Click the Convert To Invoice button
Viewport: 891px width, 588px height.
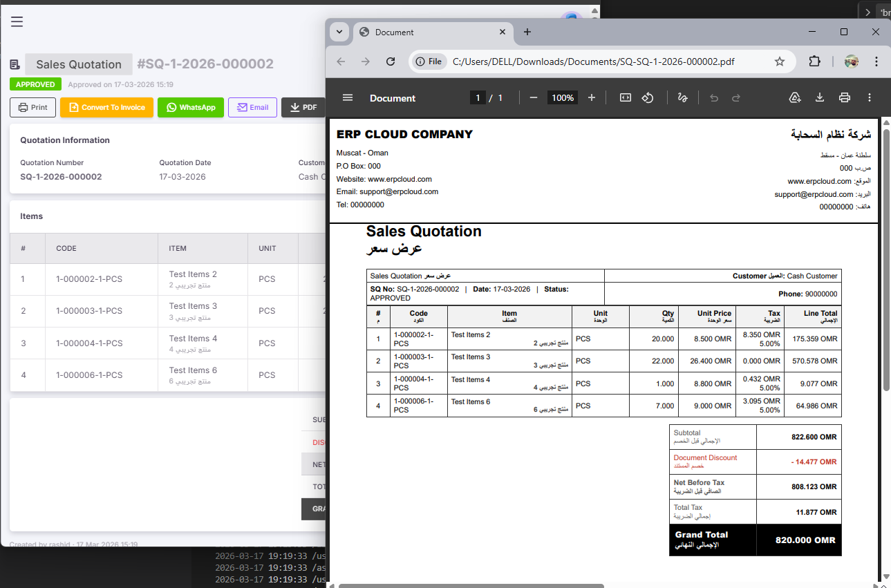(x=106, y=108)
